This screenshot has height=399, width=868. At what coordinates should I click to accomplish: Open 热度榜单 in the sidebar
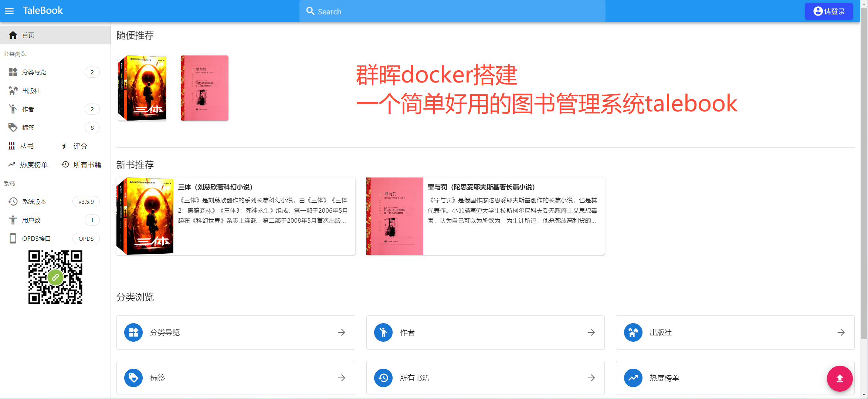[x=34, y=165]
